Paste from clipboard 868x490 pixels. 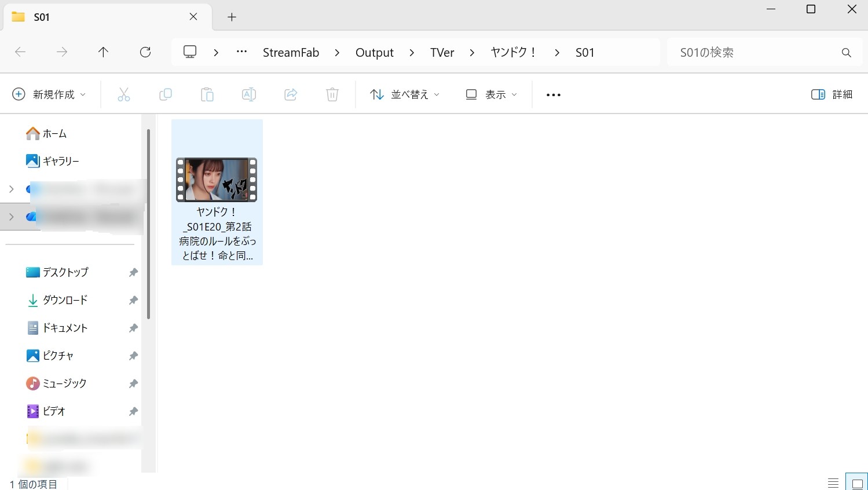click(207, 94)
